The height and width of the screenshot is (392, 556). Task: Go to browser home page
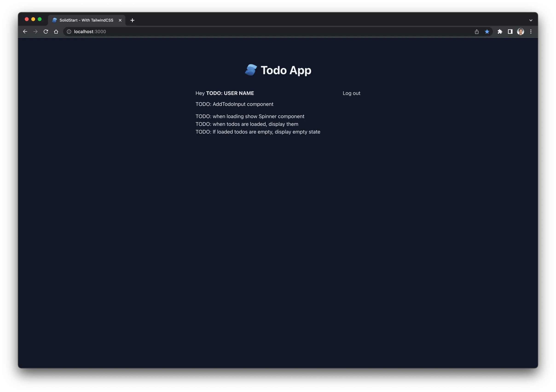[x=56, y=32]
